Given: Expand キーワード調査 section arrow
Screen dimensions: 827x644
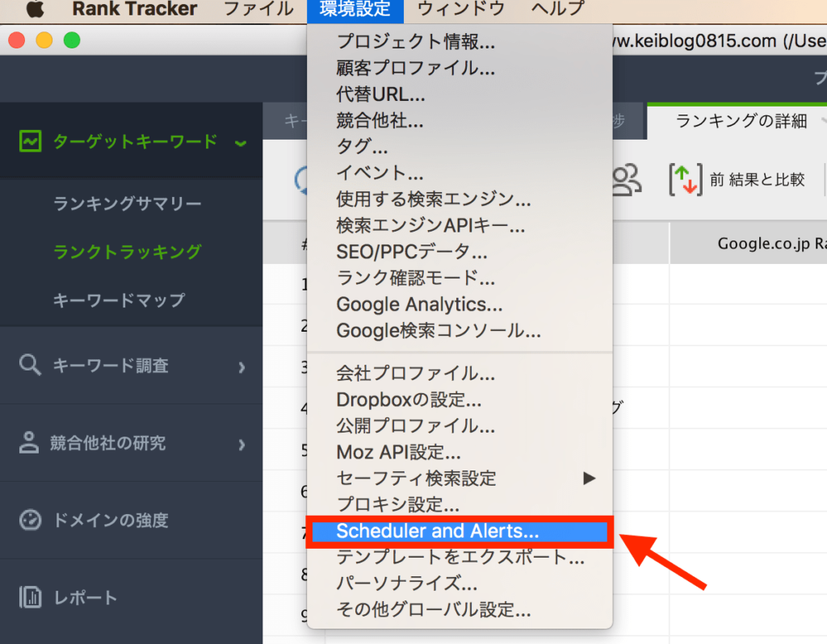Looking at the screenshot, I should coord(242,367).
